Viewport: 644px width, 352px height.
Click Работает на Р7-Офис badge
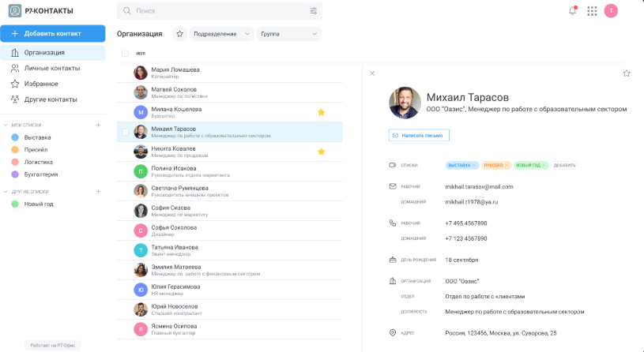[x=53, y=346]
